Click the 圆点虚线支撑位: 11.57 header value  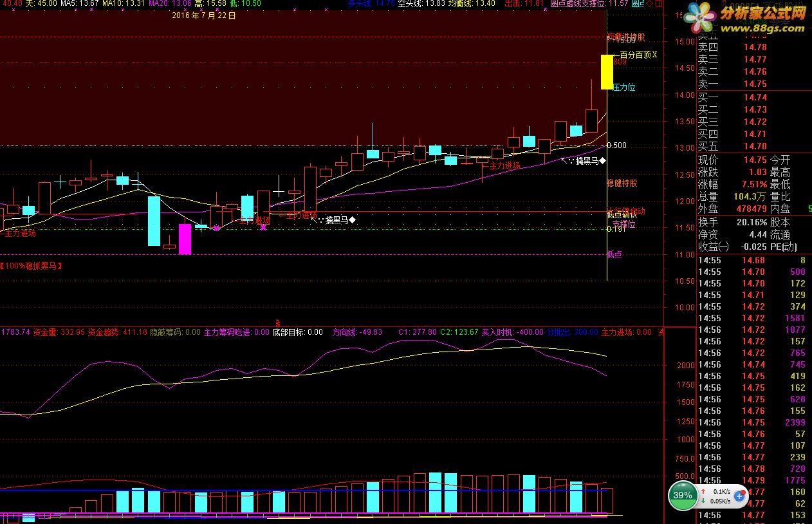589,4
